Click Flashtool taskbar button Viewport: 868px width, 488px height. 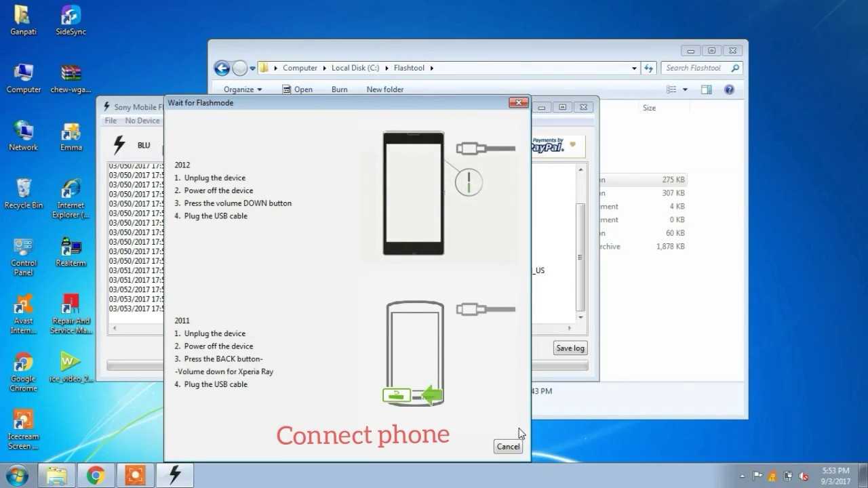175,476
